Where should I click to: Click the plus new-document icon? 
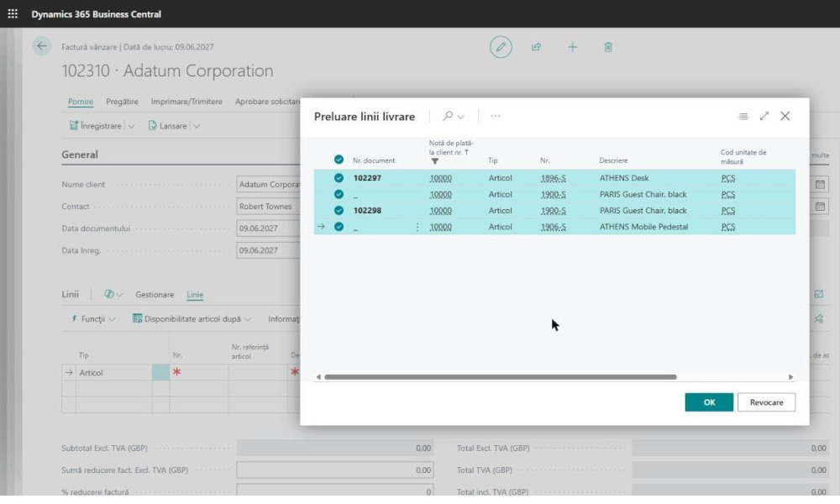572,47
